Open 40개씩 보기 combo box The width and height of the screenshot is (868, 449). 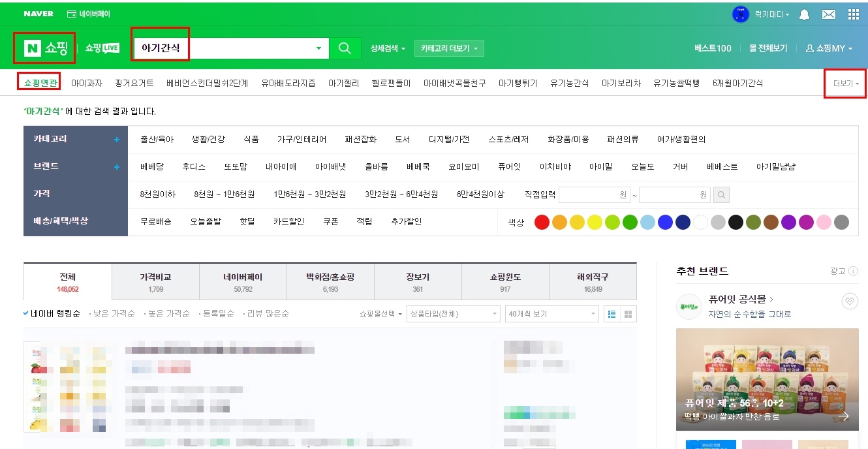point(551,314)
